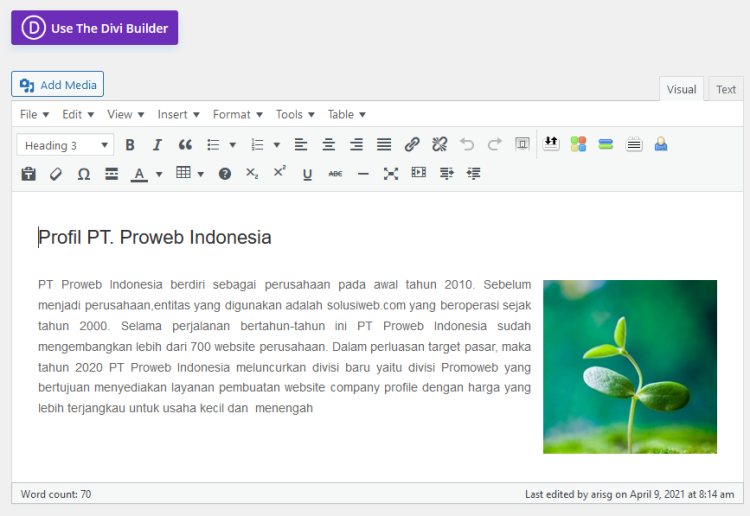Click the indent icon with left-pointing arrow
The image size is (750, 516).
[x=474, y=173]
